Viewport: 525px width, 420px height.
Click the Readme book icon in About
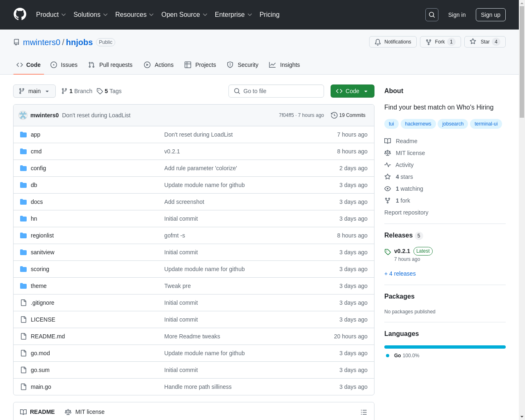coord(388,141)
